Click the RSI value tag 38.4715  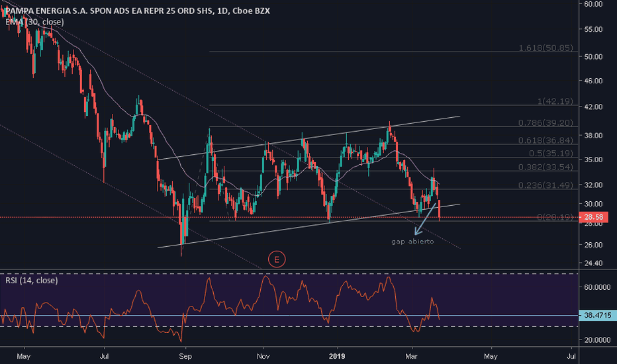[x=598, y=315]
